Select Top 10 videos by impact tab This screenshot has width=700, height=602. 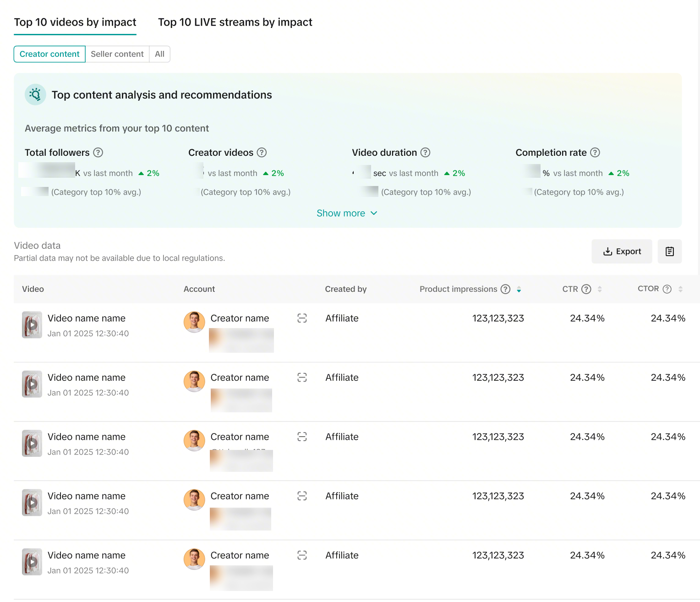75,22
